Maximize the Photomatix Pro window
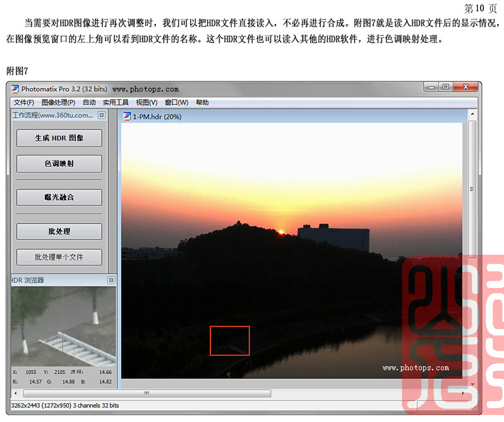The image size is (504, 422). [x=445, y=87]
